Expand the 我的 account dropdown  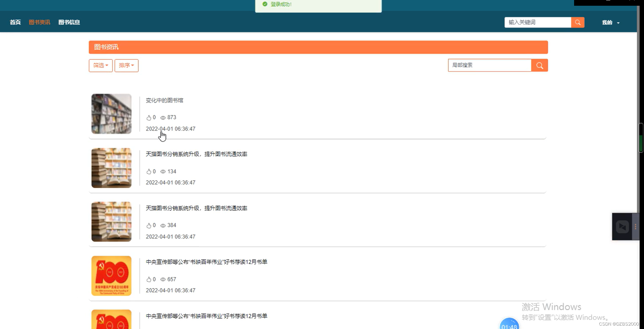(611, 23)
